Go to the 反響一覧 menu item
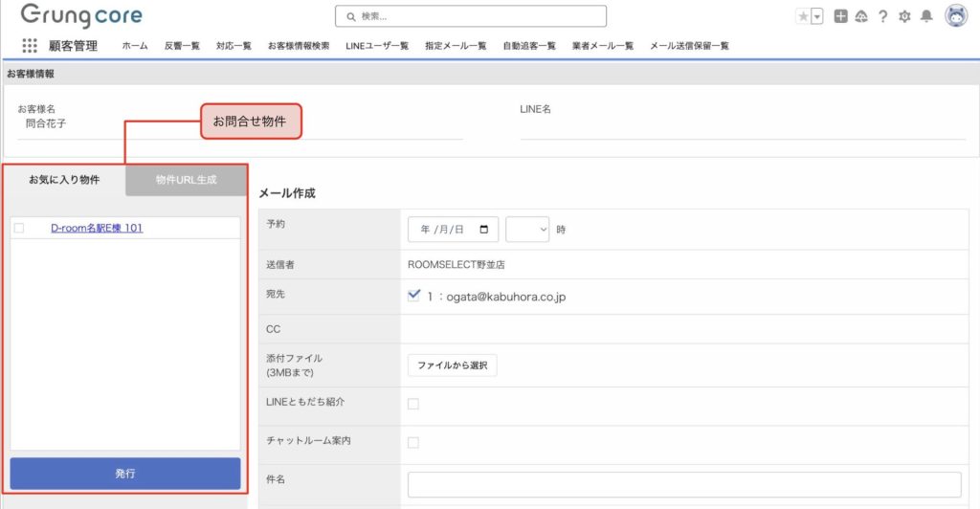This screenshot has width=980, height=509. click(182, 46)
